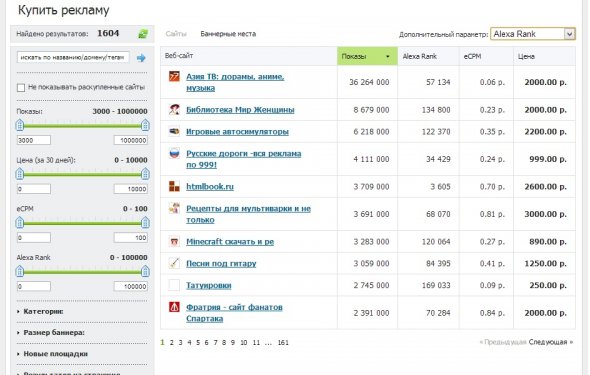Image resolution: width=590 pixels, height=375 pixels.
Task: Click the Азия ТВ site favicon
Action: coord(174,76)
